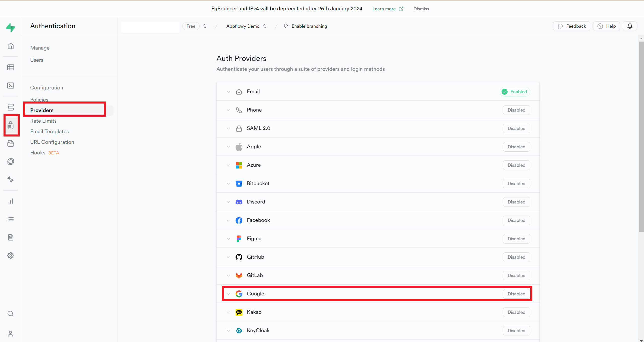The image size is (644, 342).
Task: Open the Reports bar chart icon
Action: pos(11,201)
